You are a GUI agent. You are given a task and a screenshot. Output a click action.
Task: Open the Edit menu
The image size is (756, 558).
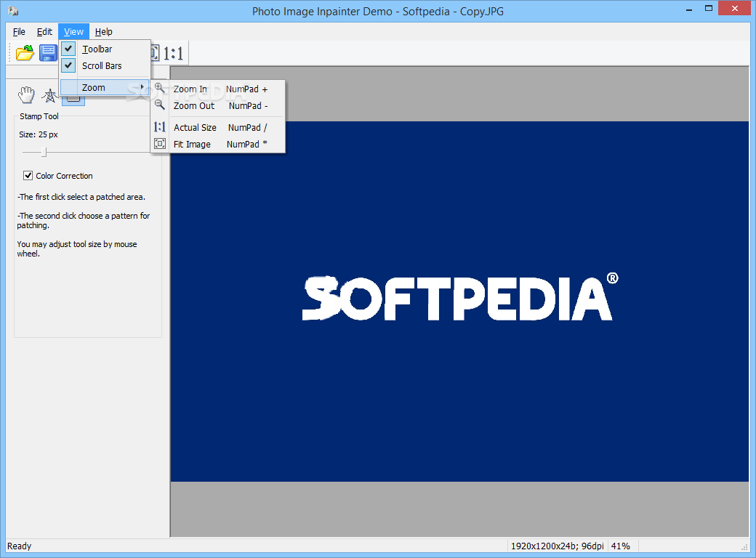pyautogui.click(x=44, y=32)
